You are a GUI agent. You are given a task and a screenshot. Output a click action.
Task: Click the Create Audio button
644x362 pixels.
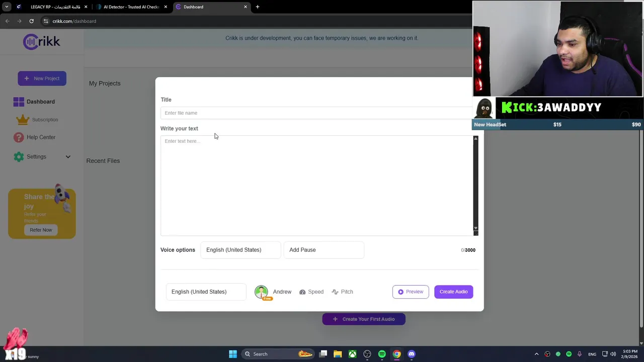pyautogui.click(x=454, y=292)
